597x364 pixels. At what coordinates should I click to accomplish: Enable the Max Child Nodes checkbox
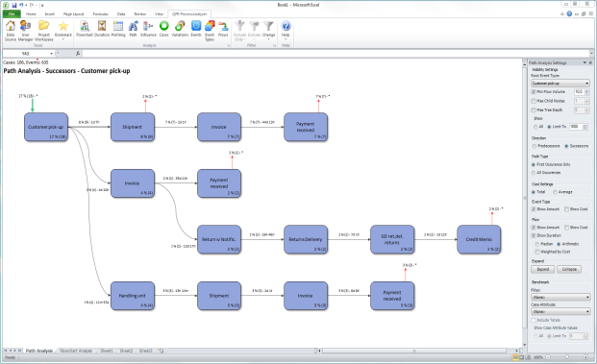534,101
